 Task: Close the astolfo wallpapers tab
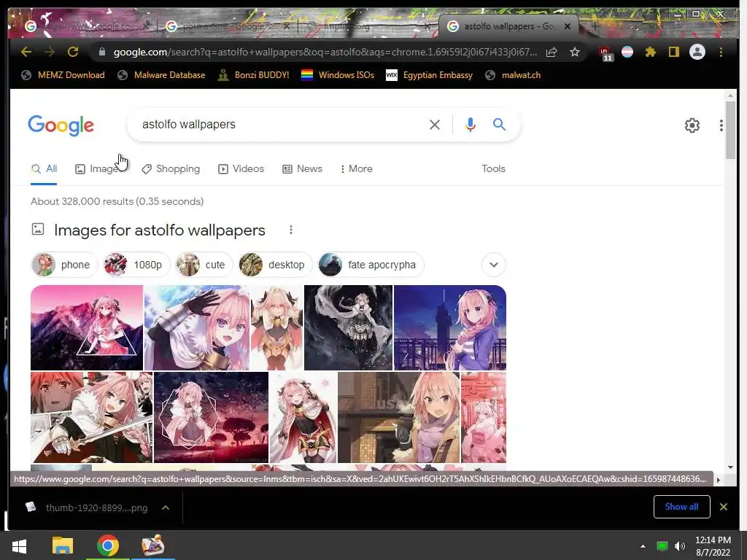coord(568,27)
